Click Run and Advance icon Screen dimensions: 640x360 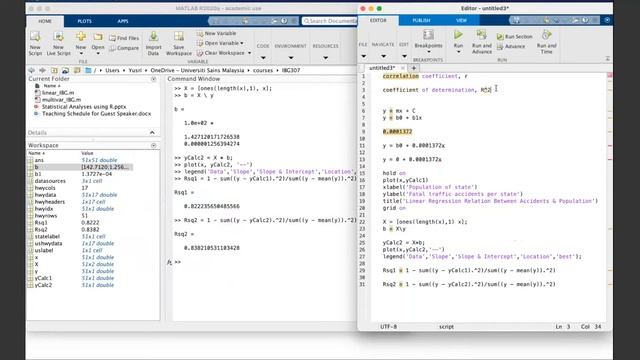click(482, 35)
